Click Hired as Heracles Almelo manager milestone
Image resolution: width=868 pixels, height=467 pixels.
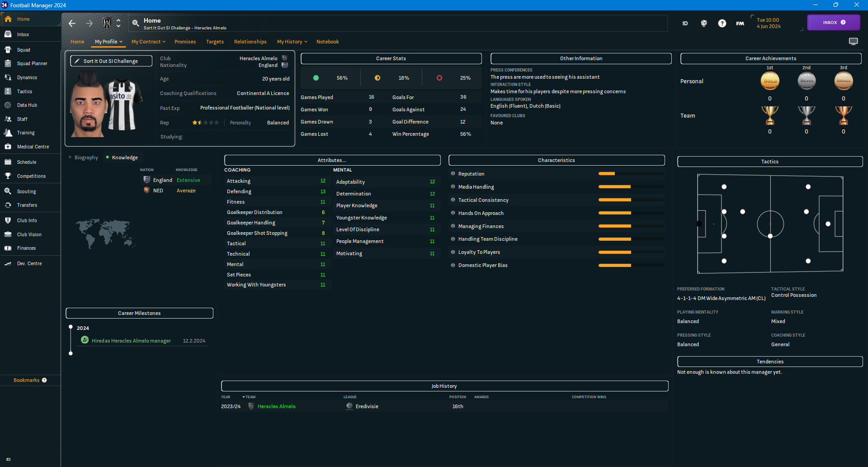coord(131,341)
